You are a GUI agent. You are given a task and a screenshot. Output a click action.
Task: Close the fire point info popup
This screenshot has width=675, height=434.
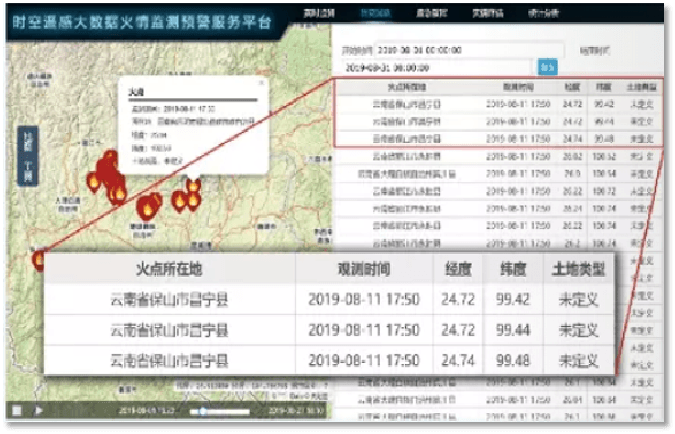tap(261, 83)
